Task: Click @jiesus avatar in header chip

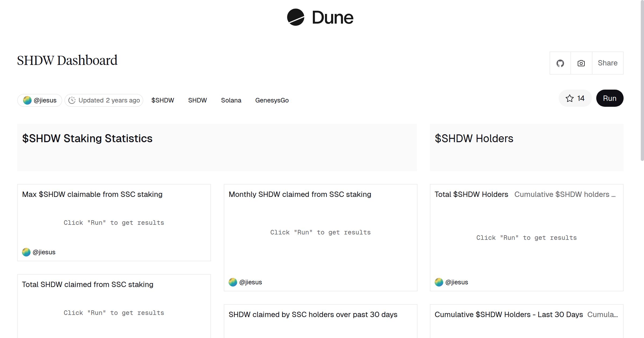Action: coord(27,100)
